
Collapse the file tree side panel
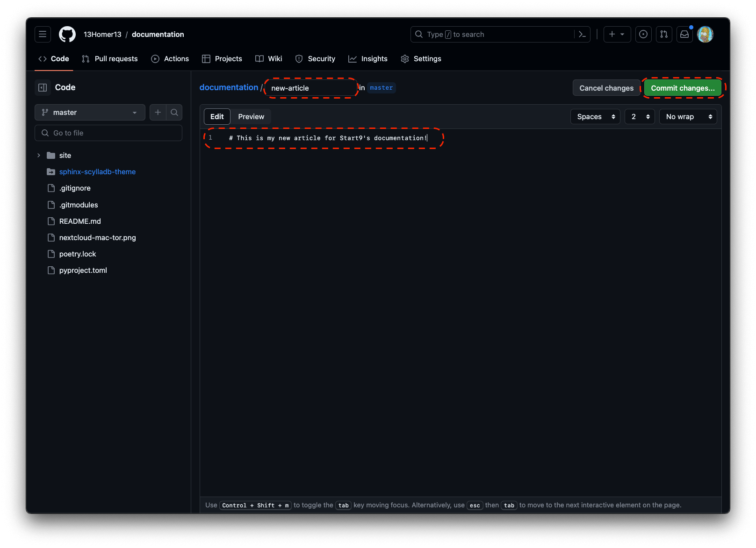click(x=43, y=87)
